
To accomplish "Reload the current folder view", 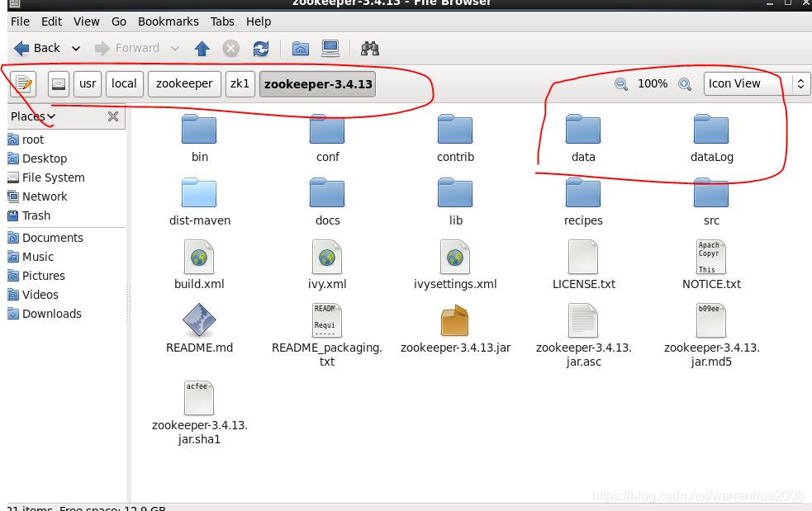I will [260, 49].
